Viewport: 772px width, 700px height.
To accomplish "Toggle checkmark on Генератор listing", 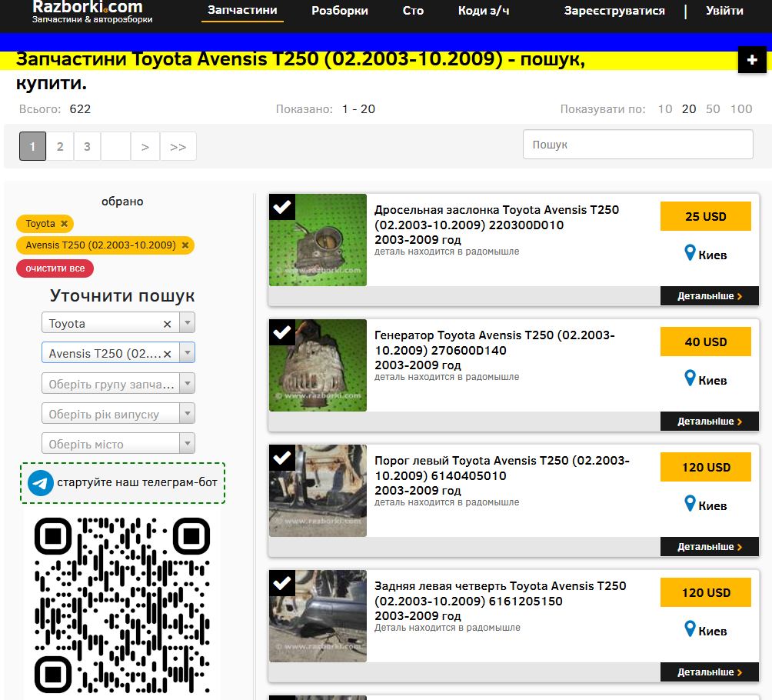I will [282, 332].
